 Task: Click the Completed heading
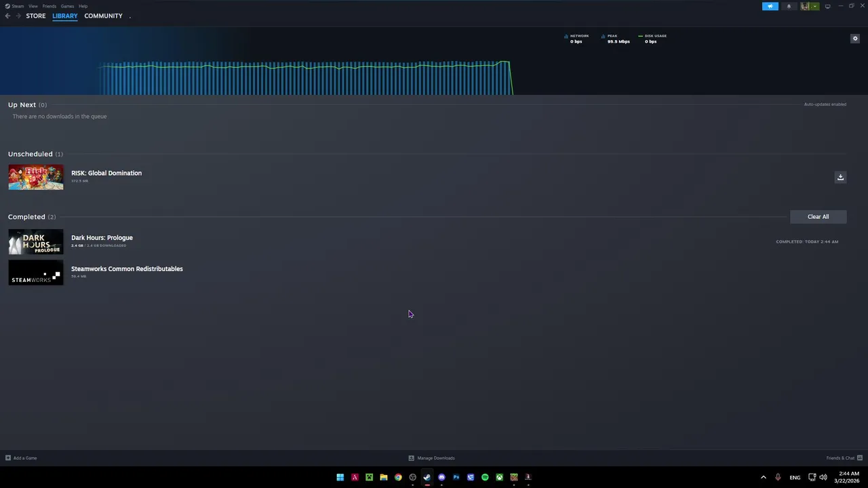26,217
